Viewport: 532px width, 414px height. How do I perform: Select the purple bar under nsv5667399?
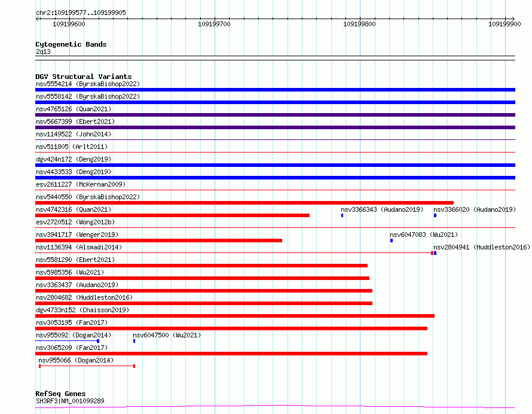tap(275, 127)
